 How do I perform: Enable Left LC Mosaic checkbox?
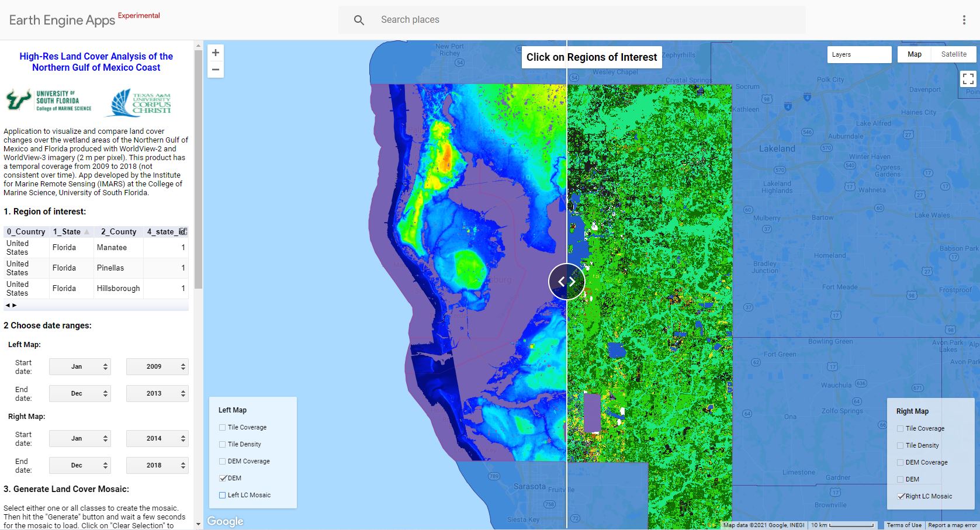click(222, 495)
